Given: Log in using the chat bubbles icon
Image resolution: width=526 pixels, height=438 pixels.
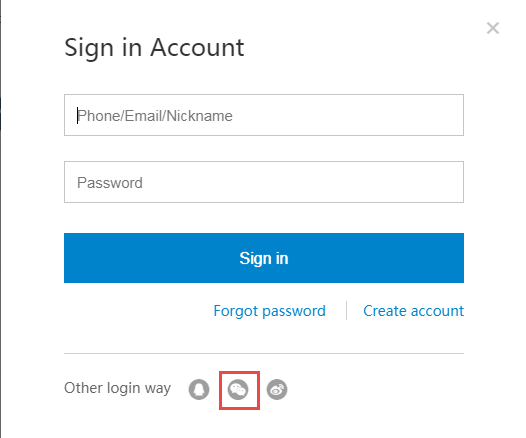Looking at the screenshot, I should click(238, 390).
